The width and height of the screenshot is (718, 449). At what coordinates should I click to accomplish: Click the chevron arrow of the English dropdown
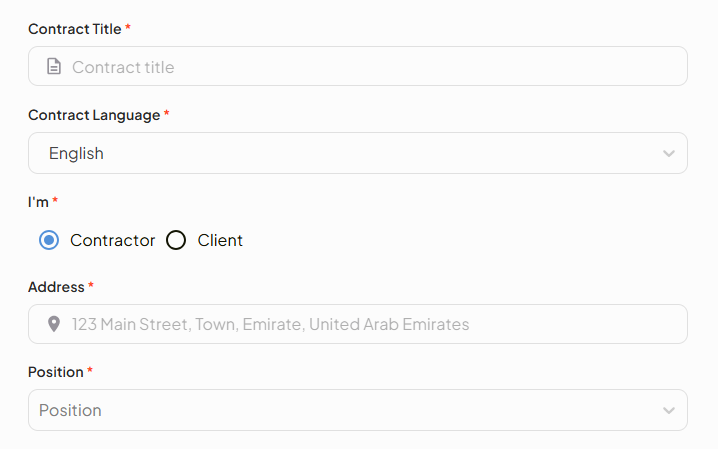point(669,153)
